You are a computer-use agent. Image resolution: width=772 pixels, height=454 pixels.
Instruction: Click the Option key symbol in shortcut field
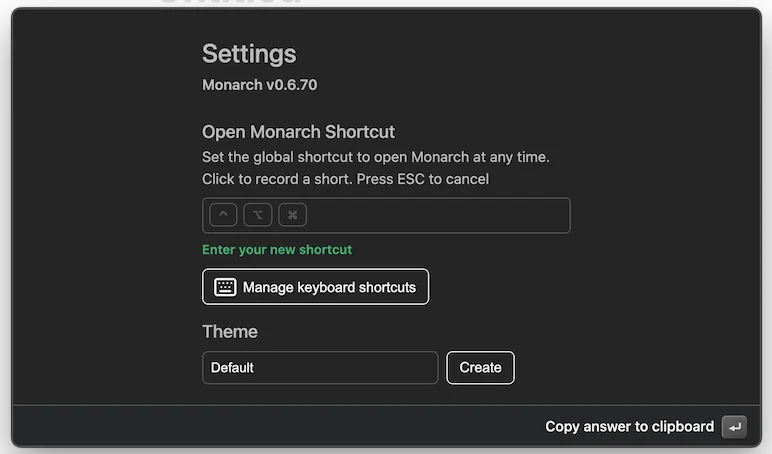pos(257,215)
